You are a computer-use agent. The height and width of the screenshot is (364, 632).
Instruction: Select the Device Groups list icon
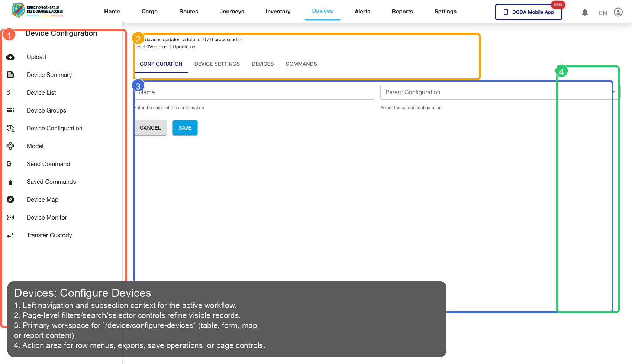(x=10, y=110)
